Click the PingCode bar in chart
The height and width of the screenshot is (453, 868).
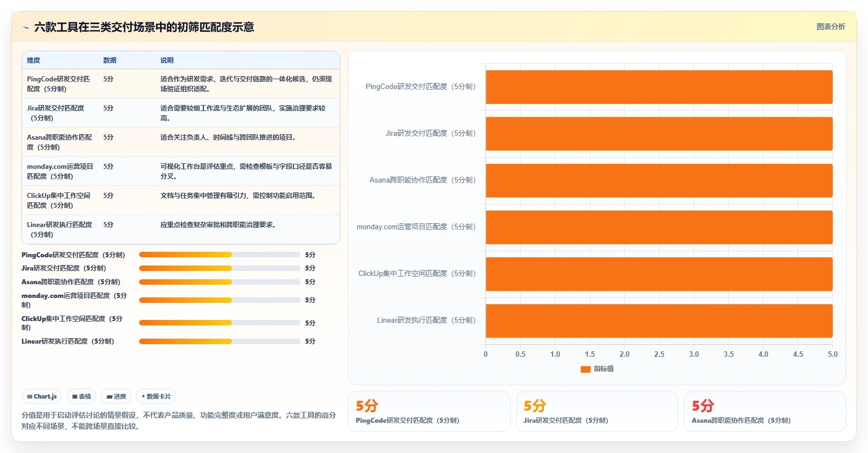point(659,87)
